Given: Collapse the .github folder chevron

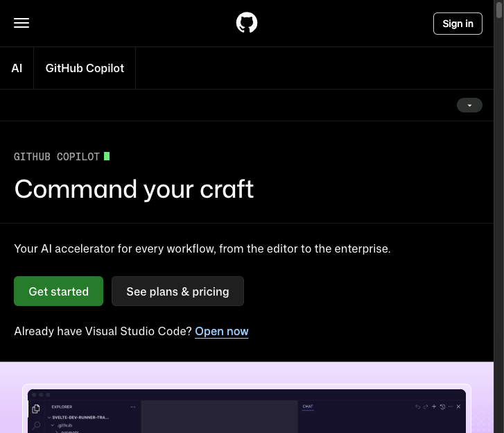Looking at the screenshot, I should tap(53, 425).
